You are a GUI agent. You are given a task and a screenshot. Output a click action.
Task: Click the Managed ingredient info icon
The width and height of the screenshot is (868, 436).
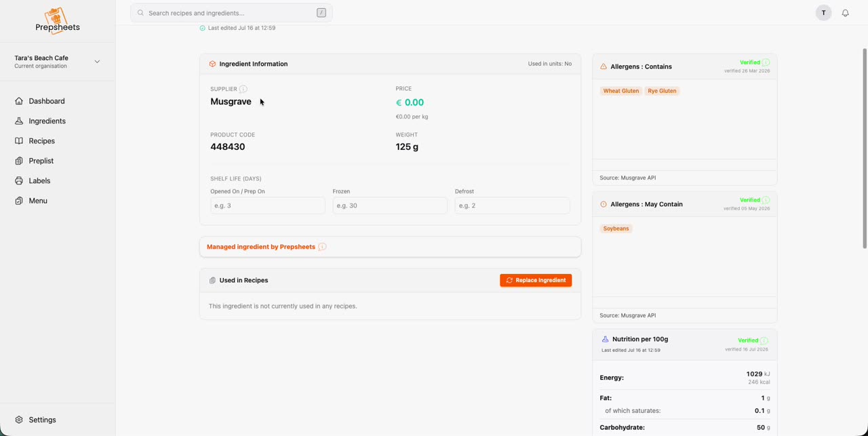[322, 247]
